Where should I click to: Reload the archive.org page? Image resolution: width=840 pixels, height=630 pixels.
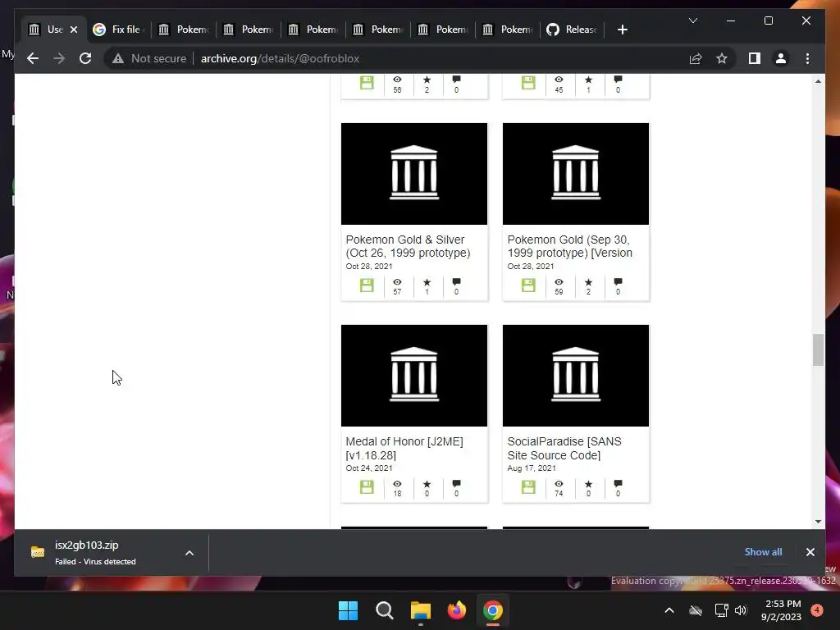pyautogui.click(x=85, y=58)
